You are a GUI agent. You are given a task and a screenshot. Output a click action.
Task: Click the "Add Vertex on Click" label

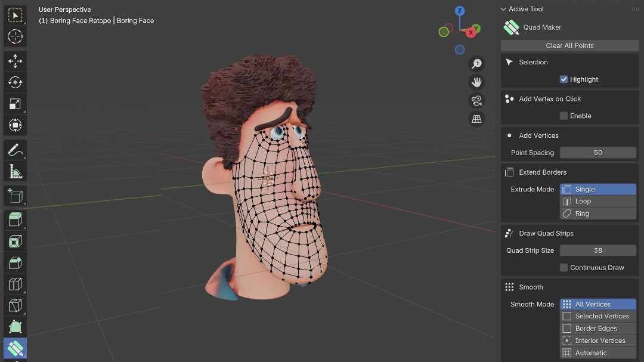click(550, 99)
